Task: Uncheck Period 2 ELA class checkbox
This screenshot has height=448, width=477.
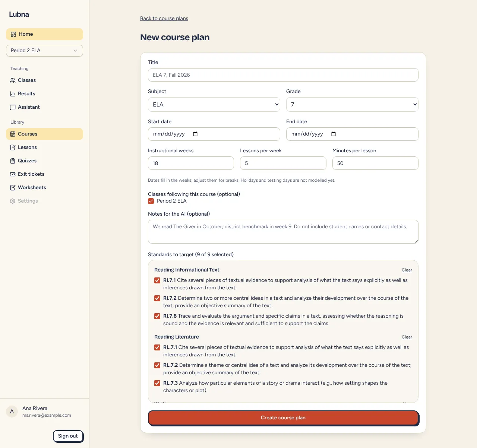Action: pos(151,201)
